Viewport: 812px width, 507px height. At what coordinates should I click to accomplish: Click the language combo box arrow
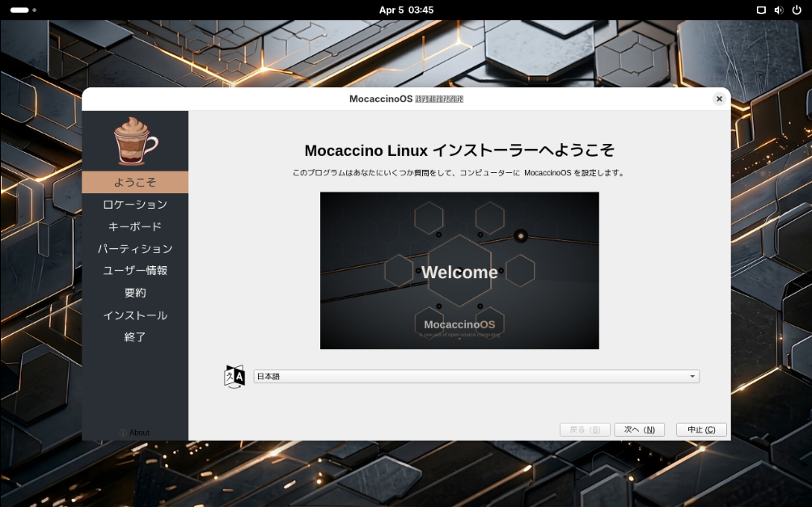[692, 376]
